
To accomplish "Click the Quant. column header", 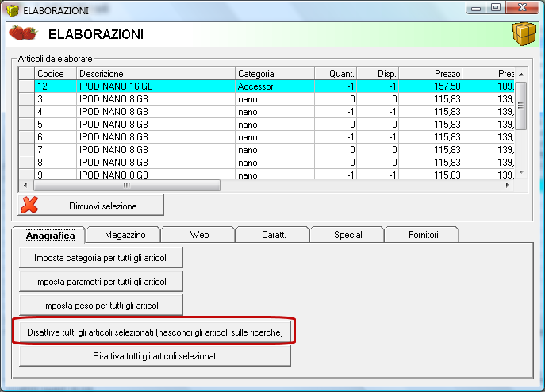I will tap(336, 74).
